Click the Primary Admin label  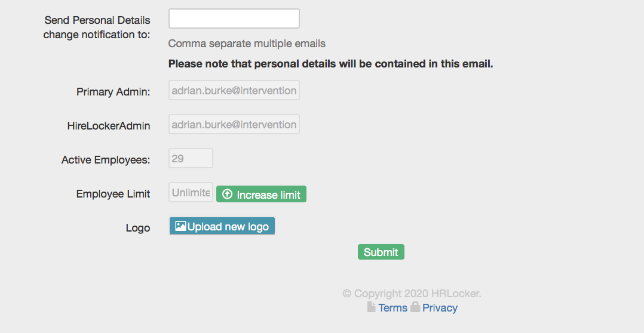113,92
